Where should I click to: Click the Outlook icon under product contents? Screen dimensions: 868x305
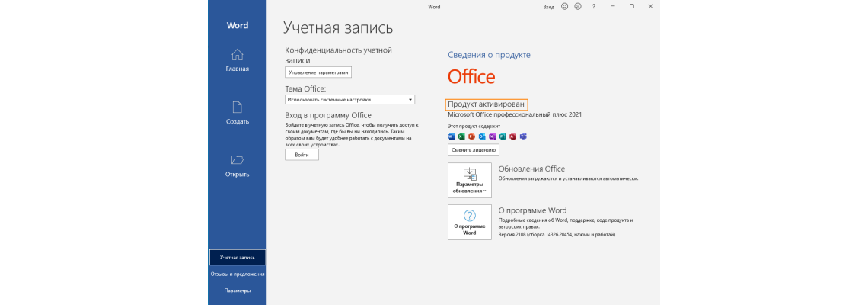482,136
